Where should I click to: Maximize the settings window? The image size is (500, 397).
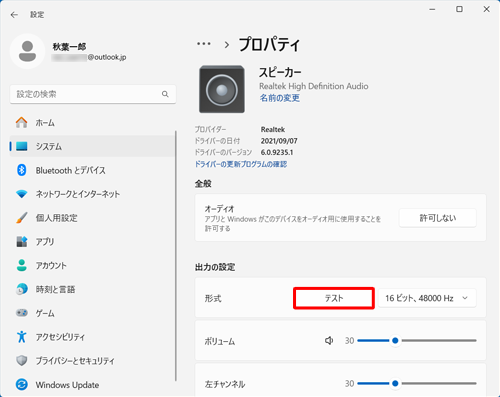459,9
